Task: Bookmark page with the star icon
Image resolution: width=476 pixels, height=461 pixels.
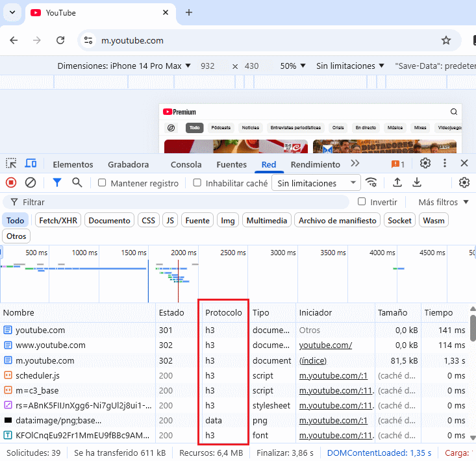Action: click(x=446, y=40)
